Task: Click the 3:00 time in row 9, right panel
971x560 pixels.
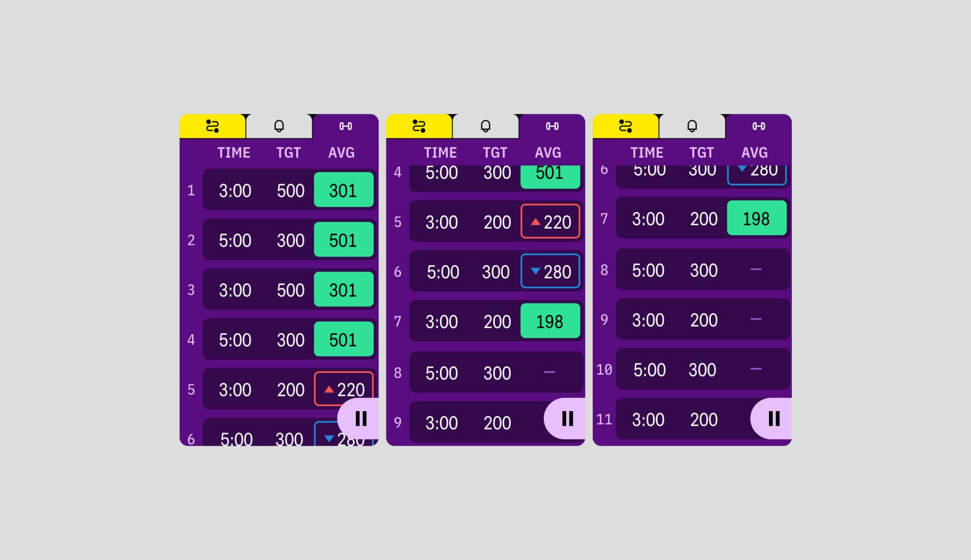Action: pyautogui.click(x=648, y=320)
